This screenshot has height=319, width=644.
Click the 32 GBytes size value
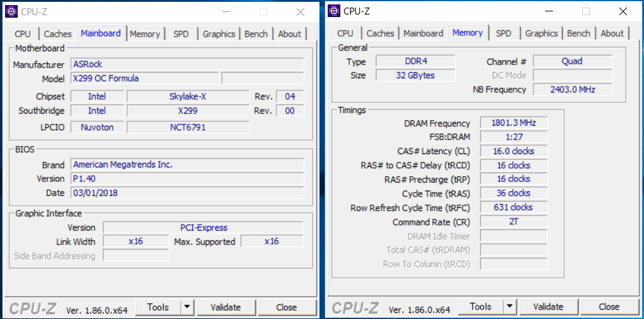pos(416,75)
